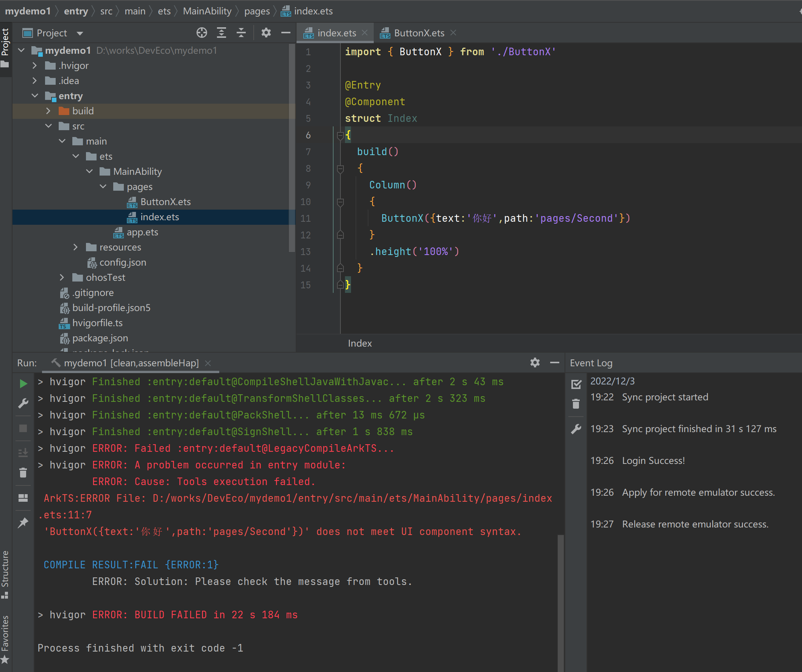Image resolution: width=802 pixels, height=672 pixels.
Task: Click Index in editor breadcrumb bar
Action: tap(359, 343)
